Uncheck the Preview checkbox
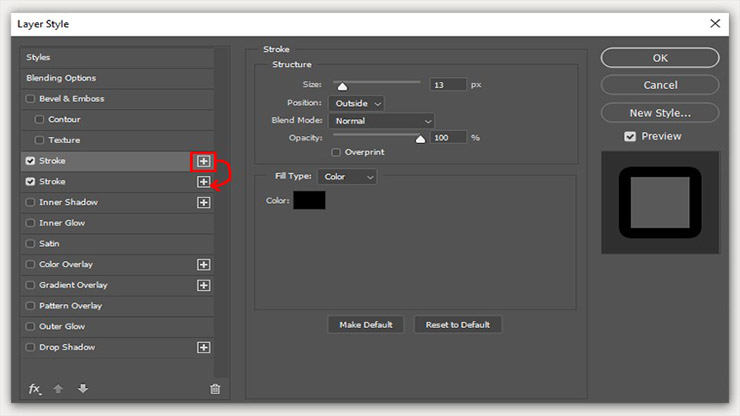 pos(630,136)
